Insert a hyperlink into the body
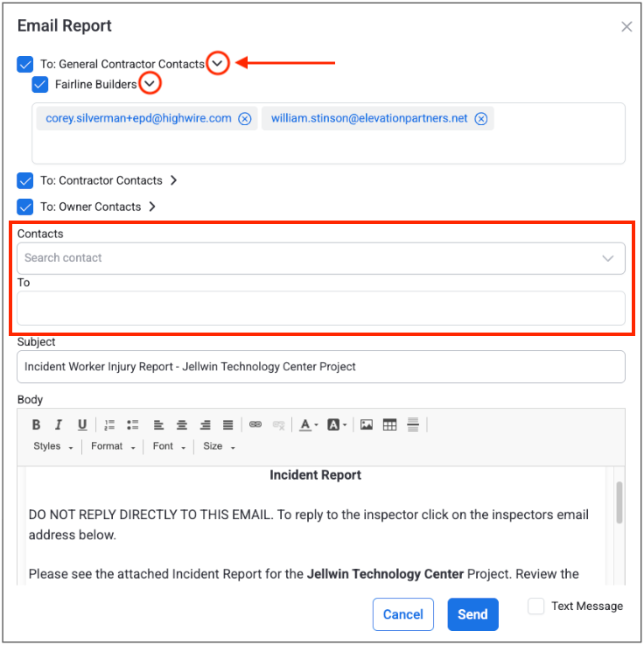Viewport: 644px width, 645px height. coord(255,425)
